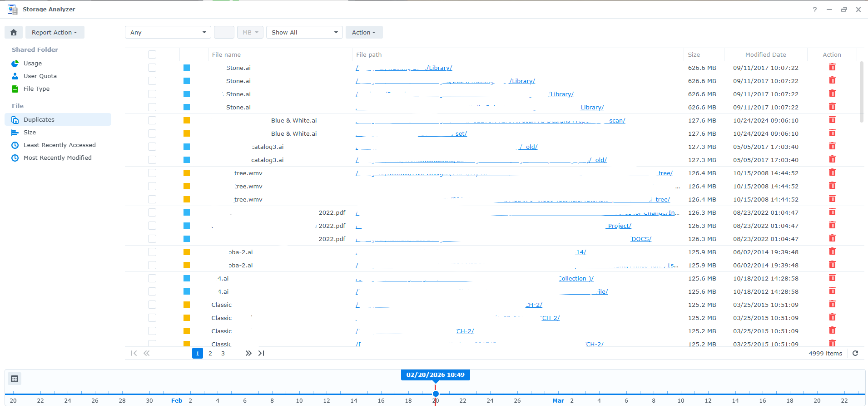
Task: Click the refresh icon beside 4999 items
Action: [855, 353]
